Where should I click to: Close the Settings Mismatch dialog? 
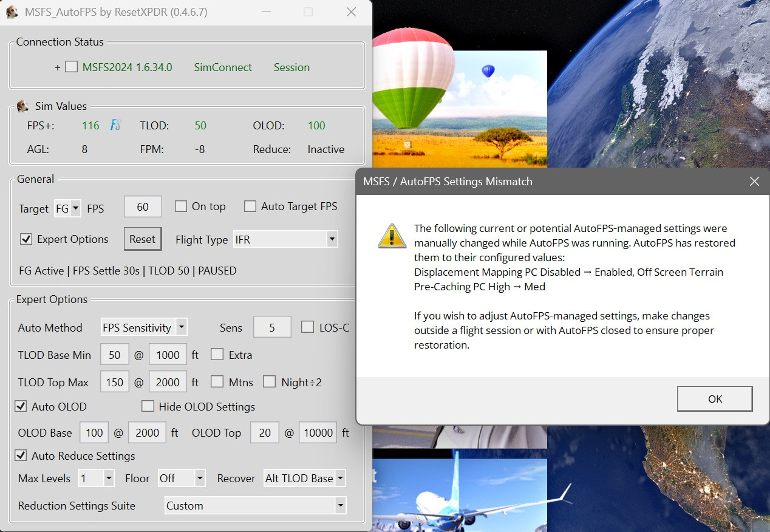coord(754,182)
